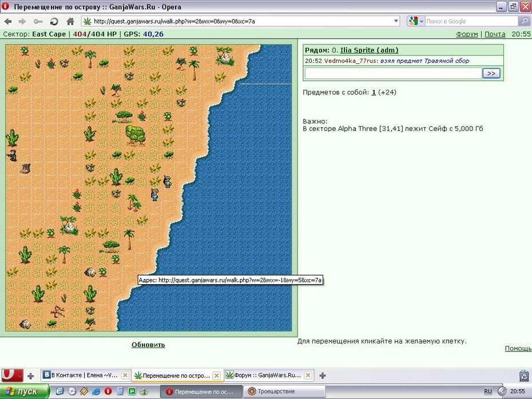Click the large green bush in the map center

pyautogui.click(x=136, y=135)
